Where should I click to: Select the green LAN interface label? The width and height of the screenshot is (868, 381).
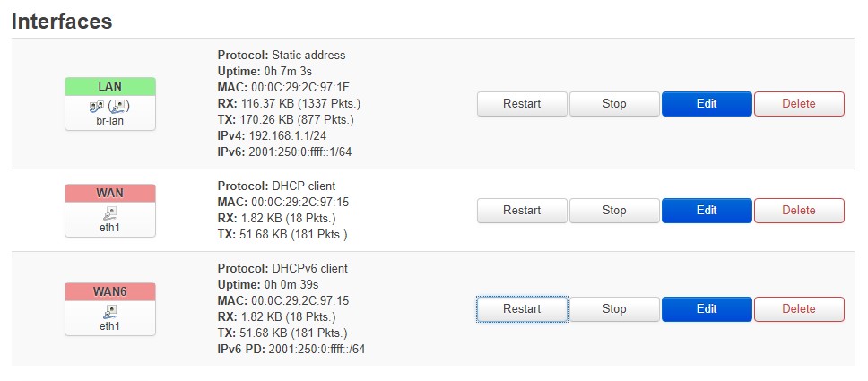coord(109,87)
